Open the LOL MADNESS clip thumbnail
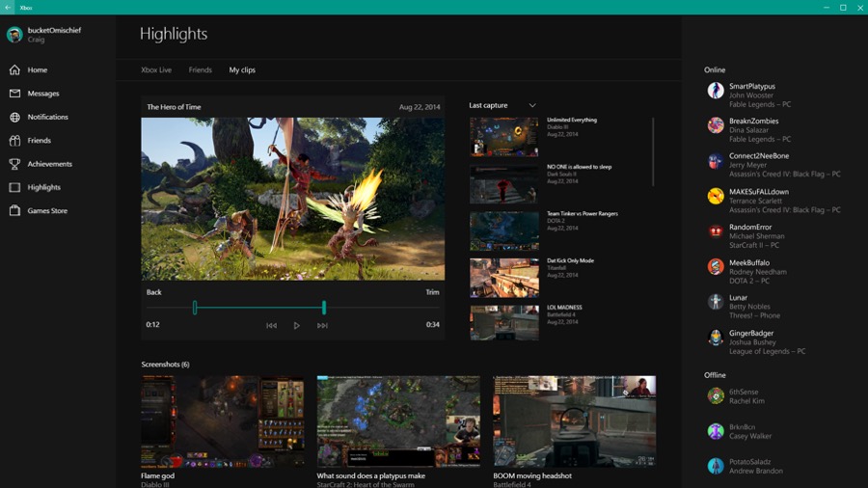Screen dimensions: 868x488 [504, 322]
